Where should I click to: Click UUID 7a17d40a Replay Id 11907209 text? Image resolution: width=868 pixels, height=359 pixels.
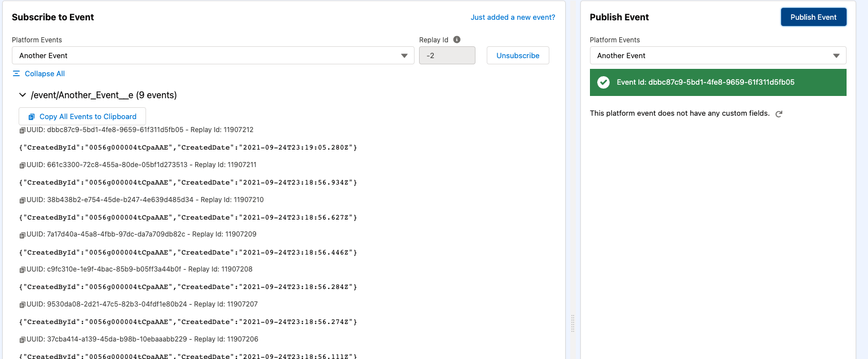(x=142, y=234)
